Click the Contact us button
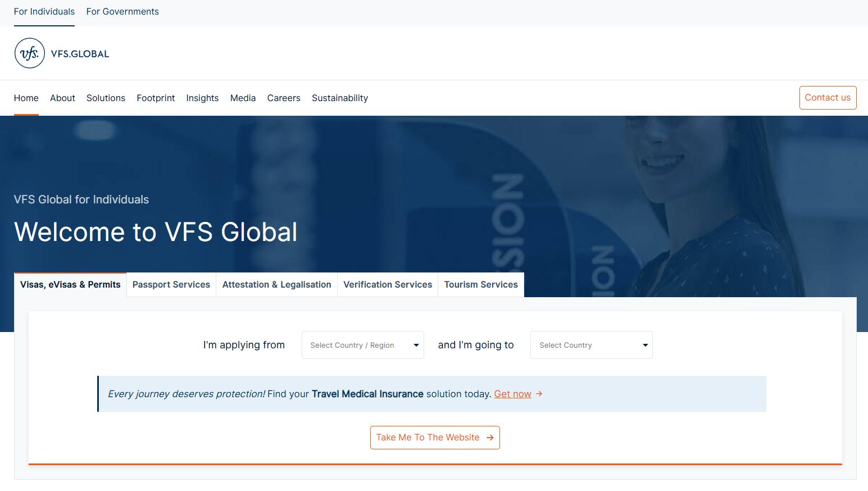 (x=828, y=98)
